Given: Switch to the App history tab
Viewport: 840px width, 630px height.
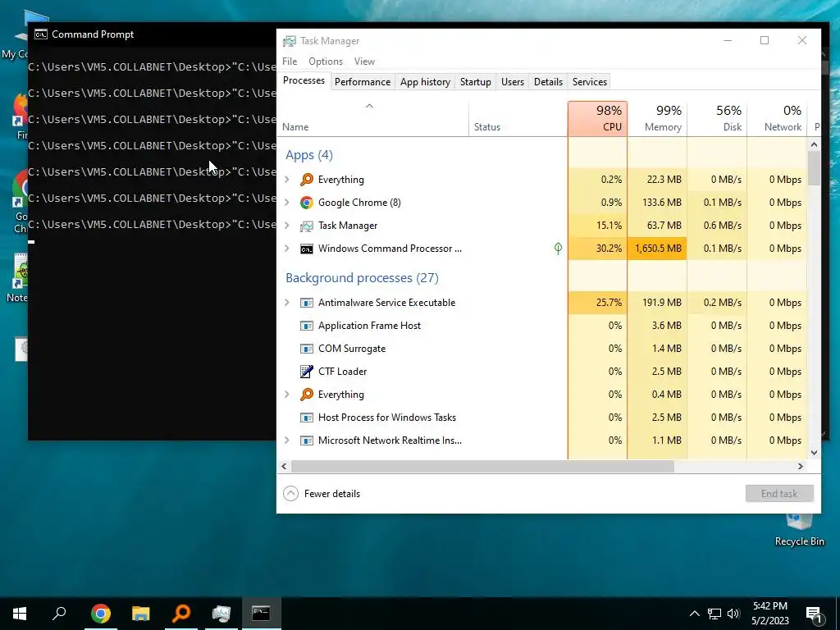Looking at the screenshot, I should coord(426,82).
